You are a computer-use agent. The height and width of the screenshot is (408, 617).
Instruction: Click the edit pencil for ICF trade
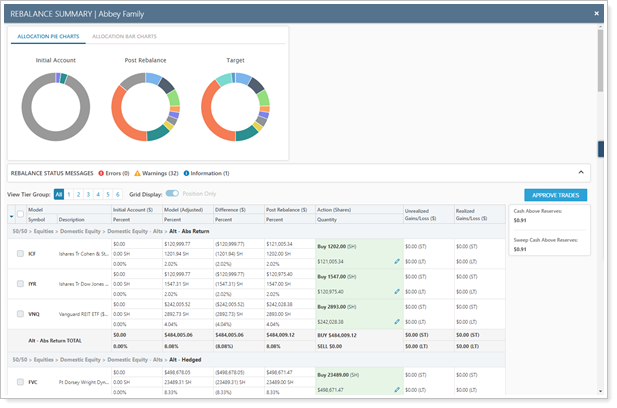coord(397,260)
